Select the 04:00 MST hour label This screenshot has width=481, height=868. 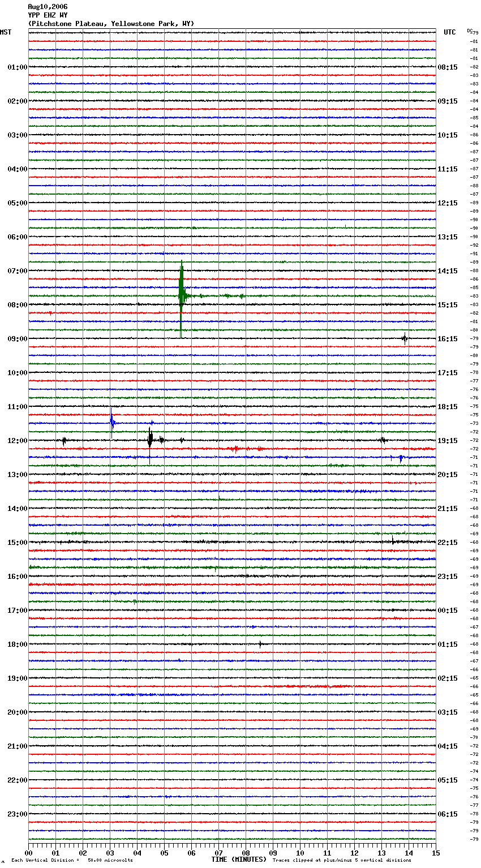tap(18, 169)
